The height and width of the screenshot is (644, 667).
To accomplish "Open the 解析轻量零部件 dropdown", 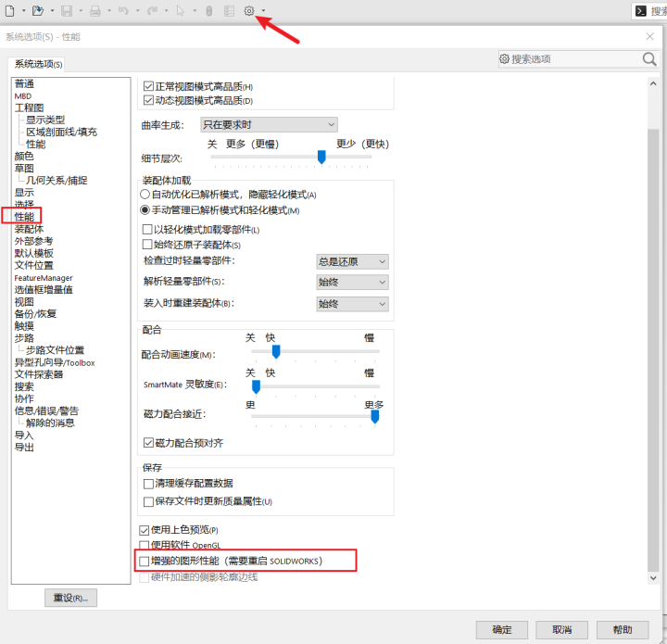I will coord(352,282).
